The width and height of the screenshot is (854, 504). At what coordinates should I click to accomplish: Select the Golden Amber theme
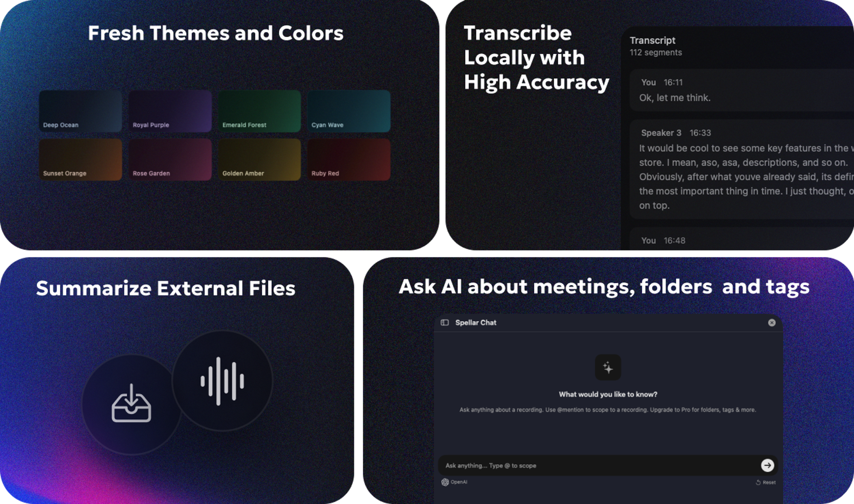click(260, 159)
